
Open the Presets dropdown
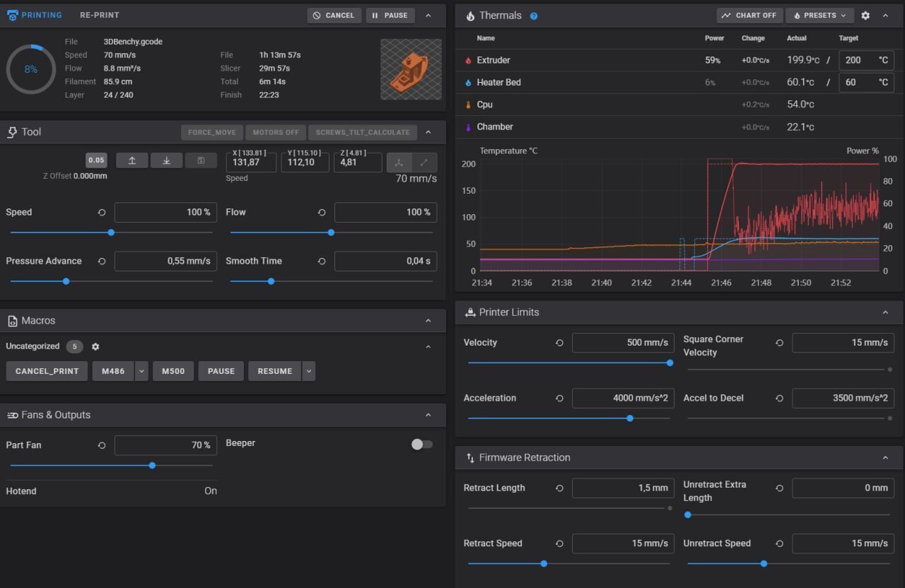point(820,16)
